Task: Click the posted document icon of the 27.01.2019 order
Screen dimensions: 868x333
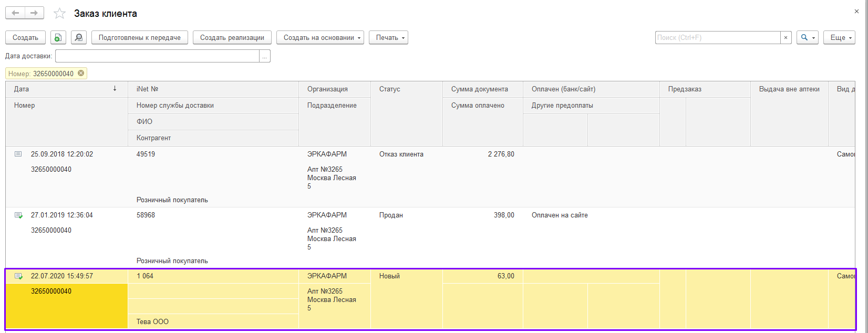Action: pyautogui.click(x=18, y=215)
